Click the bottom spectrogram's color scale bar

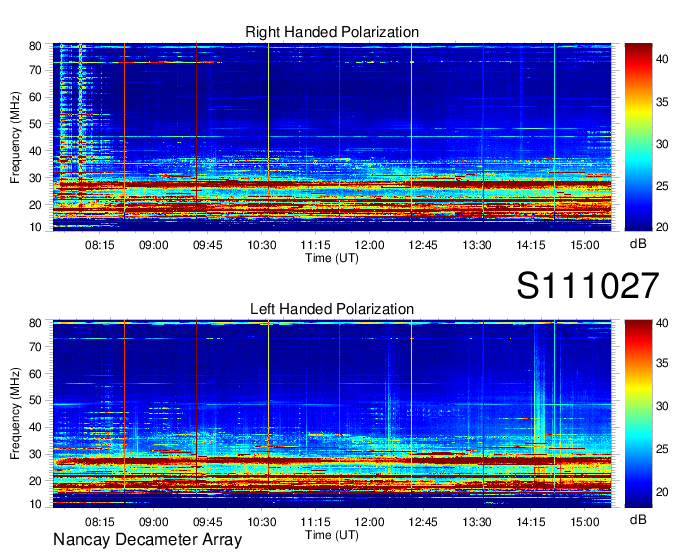coord(638,414)
